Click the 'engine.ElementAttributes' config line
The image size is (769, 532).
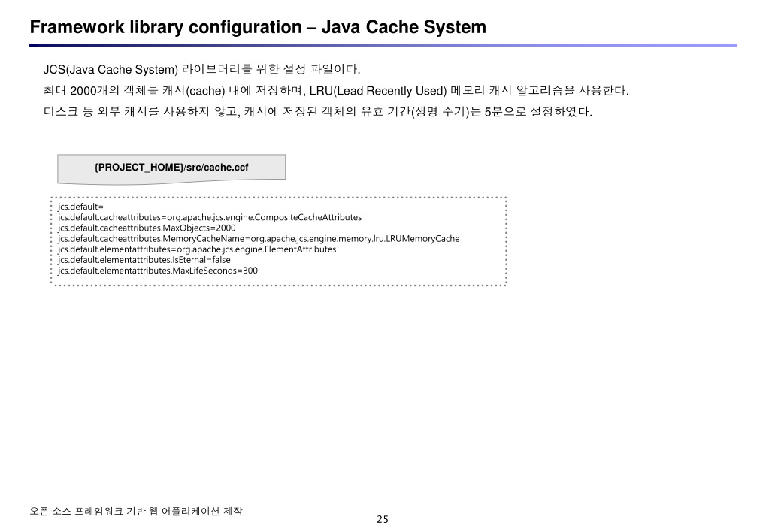197,249
